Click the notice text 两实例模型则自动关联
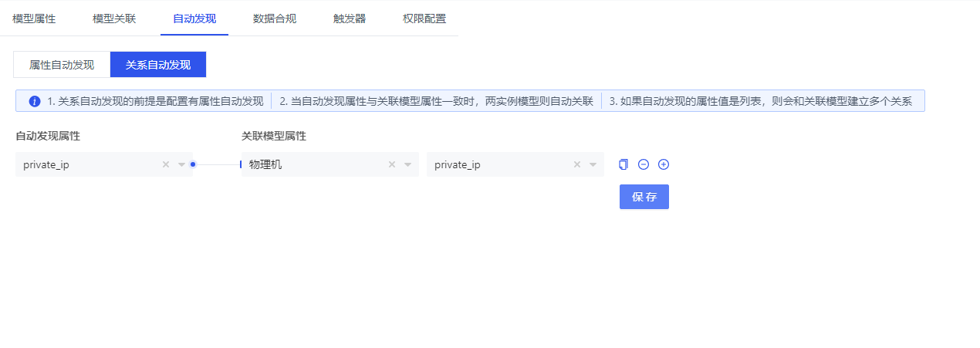This screenshot has height=348, width=980. click(539, 101)
